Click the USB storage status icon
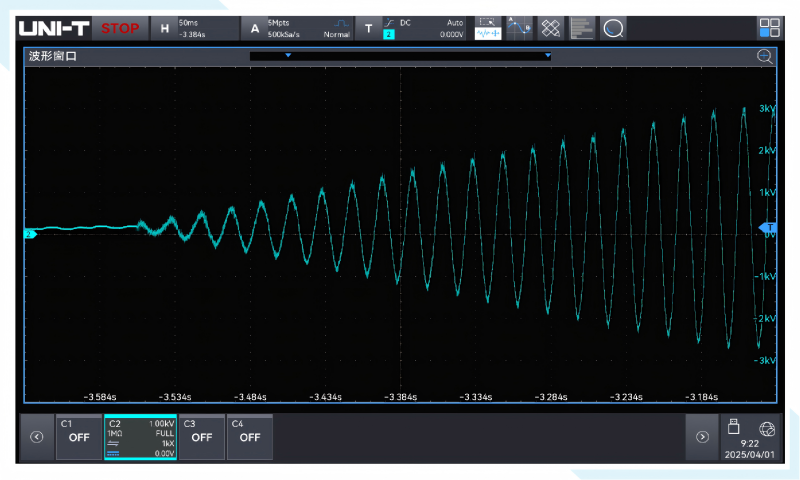The image size is (800, 480). tap(733, 425)
